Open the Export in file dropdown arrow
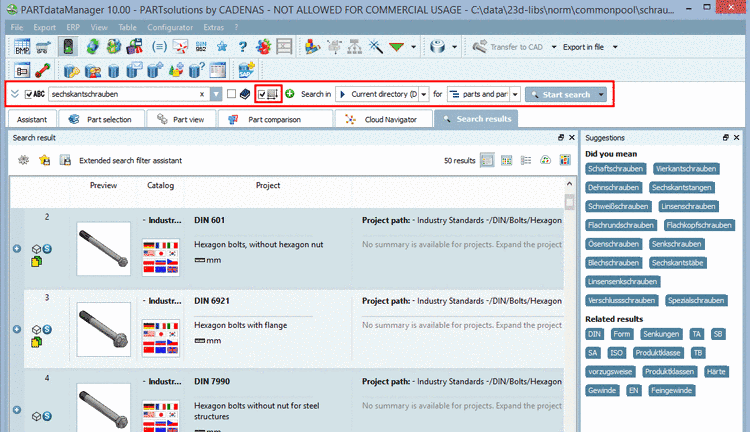Screen dimensions: 750x432 (x=615, y=47)
